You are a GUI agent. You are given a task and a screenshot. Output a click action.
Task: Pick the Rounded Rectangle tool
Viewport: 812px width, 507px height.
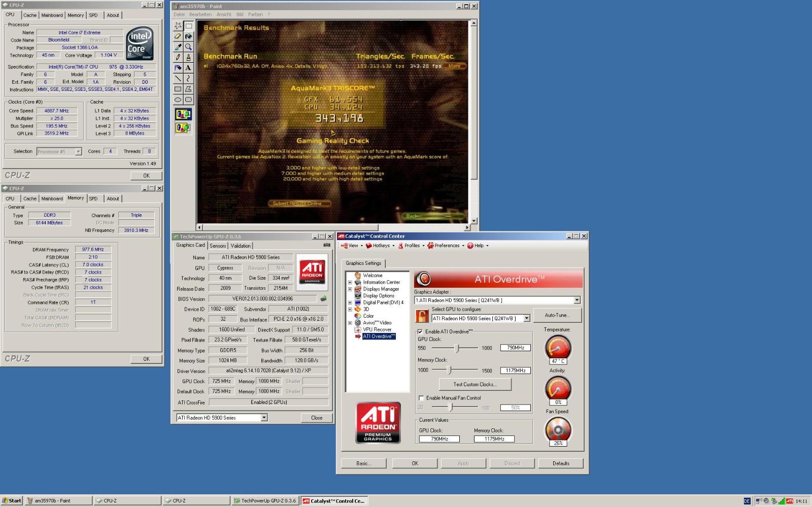(x=188, y=99)
